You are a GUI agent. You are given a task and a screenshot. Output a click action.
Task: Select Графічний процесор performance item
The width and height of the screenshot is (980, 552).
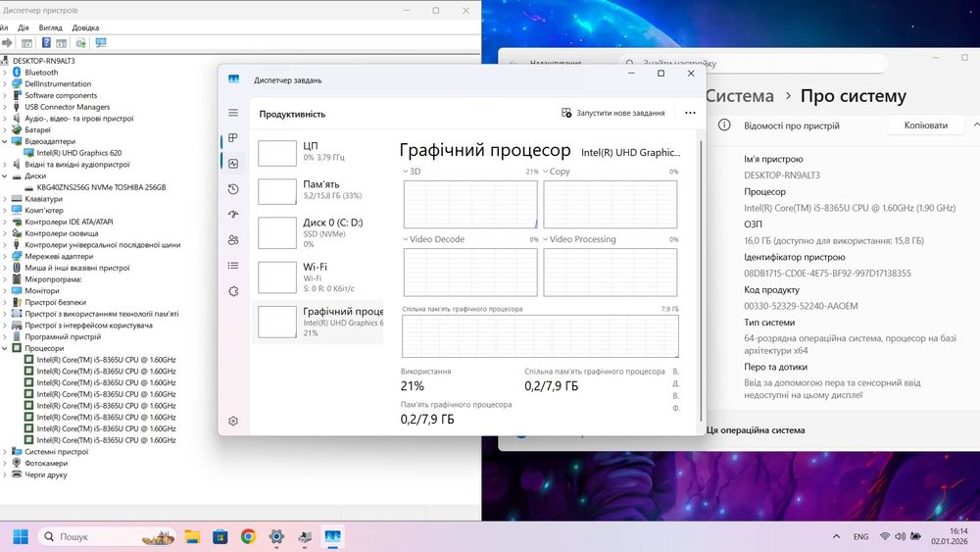point(318,322)
